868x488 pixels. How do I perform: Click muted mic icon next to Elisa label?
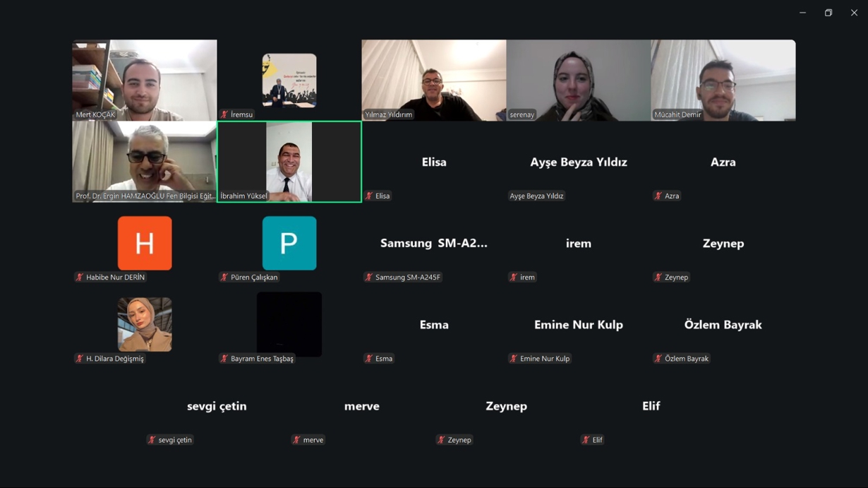[x=369, y=196]
